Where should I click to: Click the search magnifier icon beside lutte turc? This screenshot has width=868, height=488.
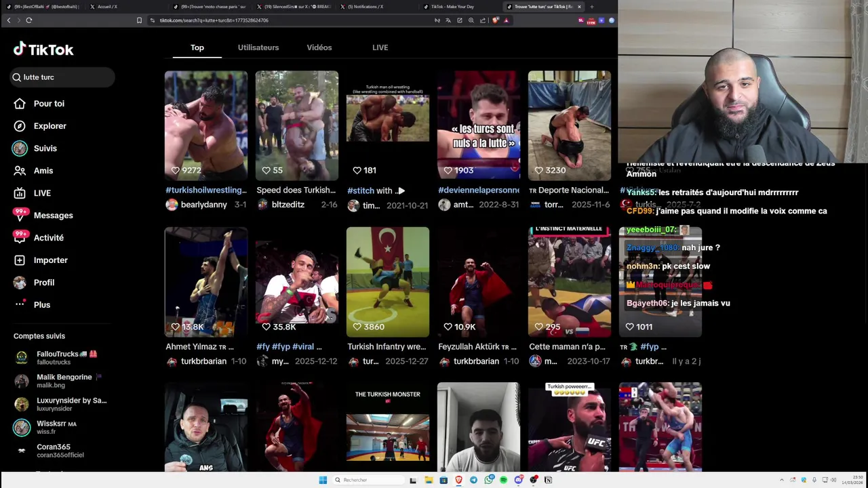[x=16, y=77]
